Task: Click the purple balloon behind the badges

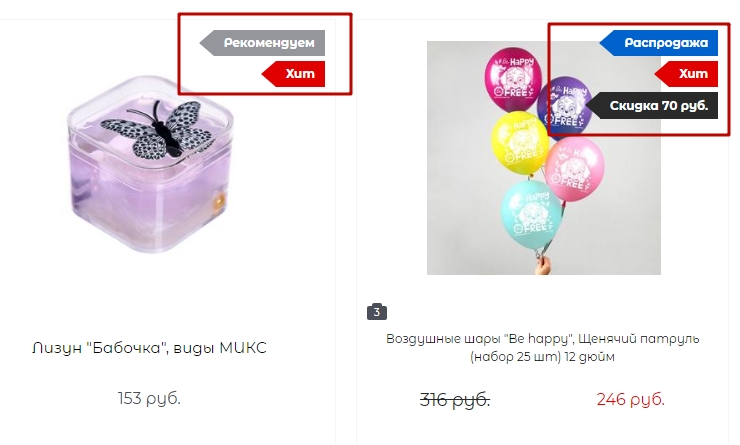Action: coord(564,106)
